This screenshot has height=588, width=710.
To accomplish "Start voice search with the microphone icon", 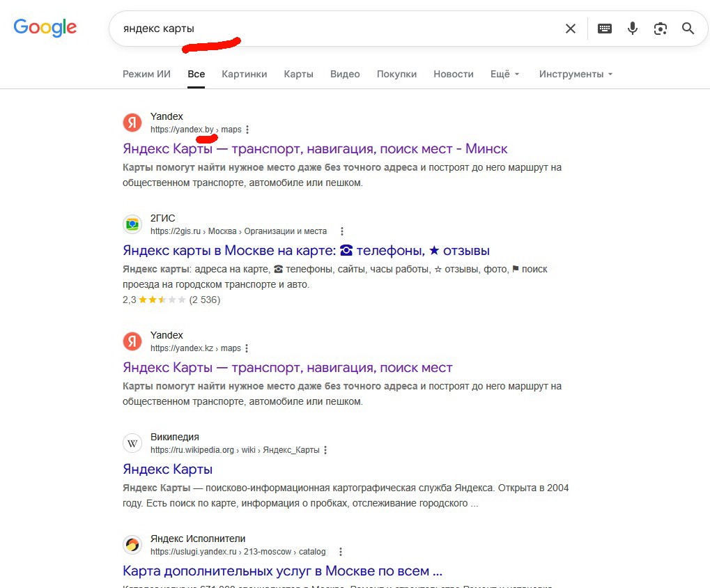I will pyautogui.click(x=633, y=29).
